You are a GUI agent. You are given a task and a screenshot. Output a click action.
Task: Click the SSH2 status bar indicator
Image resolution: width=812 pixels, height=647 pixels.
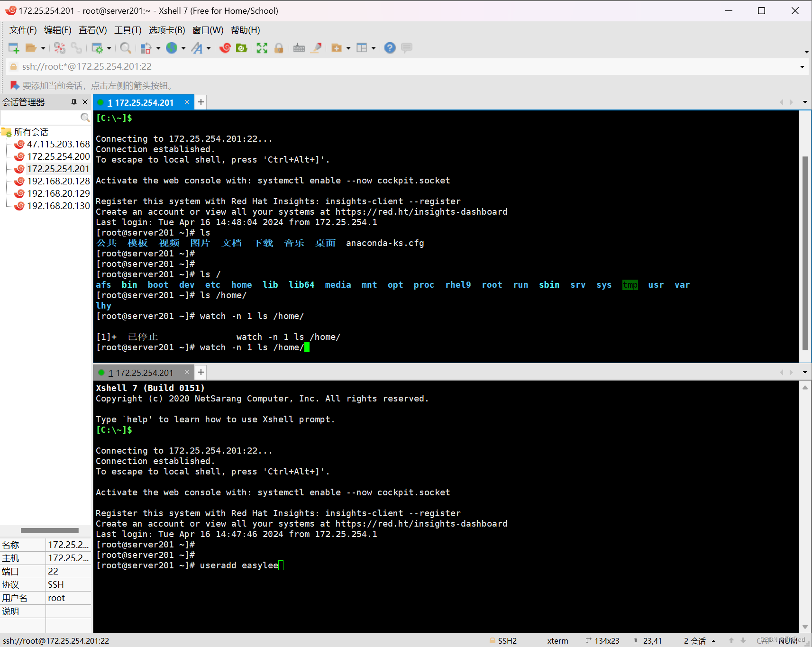click(x=503, y=641)
